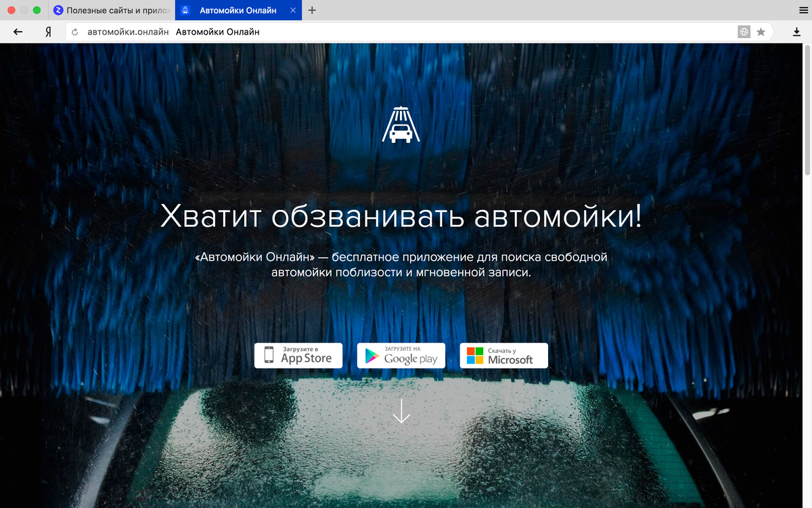This screenshot has height=508, width=812.
Task: Open a new tab with plus button
Action: point(311,10)
